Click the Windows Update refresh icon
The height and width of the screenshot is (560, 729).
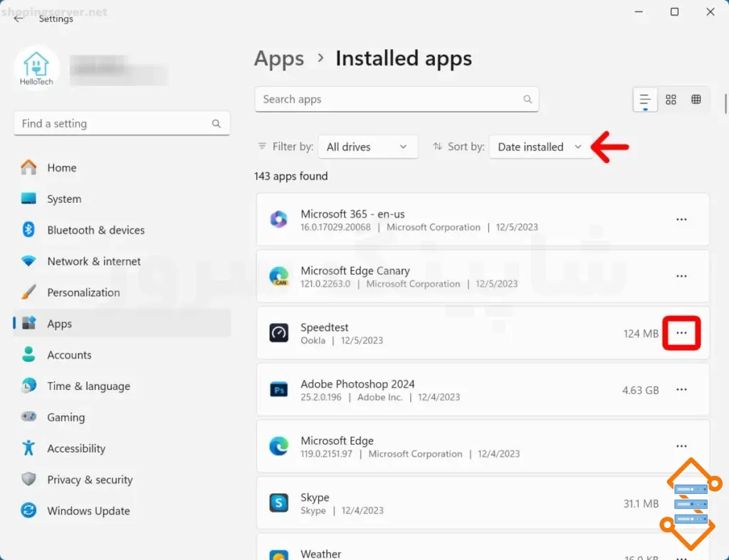pyautogui.click(x=28, y=510)
